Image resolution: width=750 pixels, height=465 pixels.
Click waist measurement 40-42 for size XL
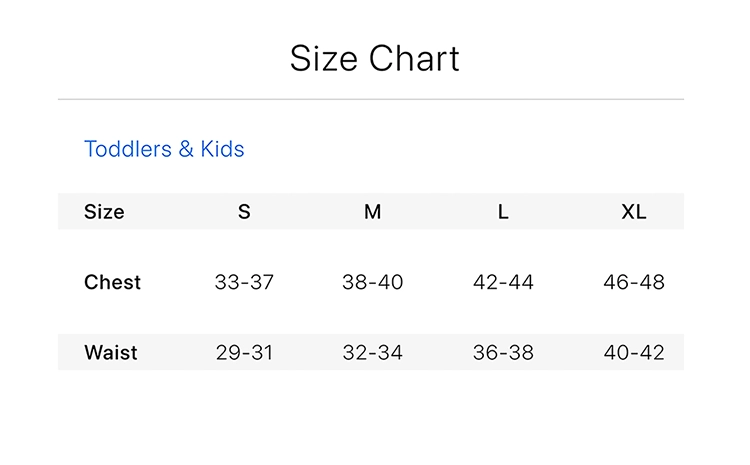633,353
